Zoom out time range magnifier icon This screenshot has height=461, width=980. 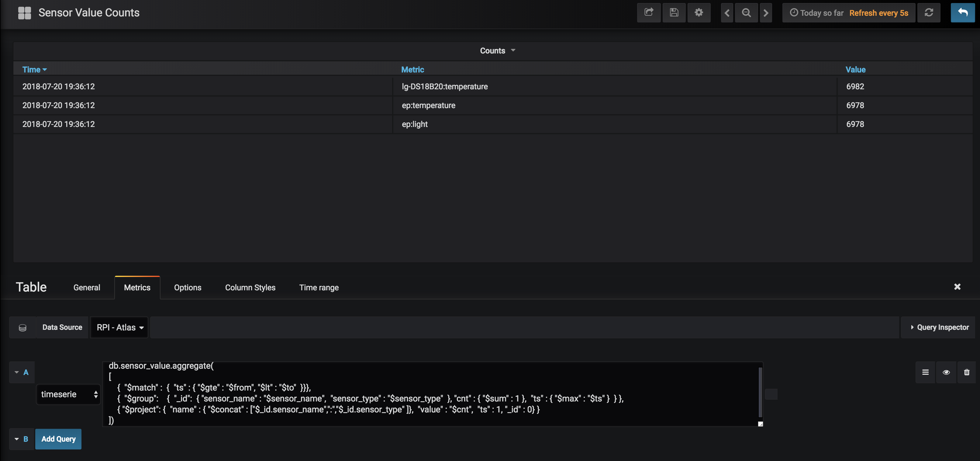[x=746, y=12]
